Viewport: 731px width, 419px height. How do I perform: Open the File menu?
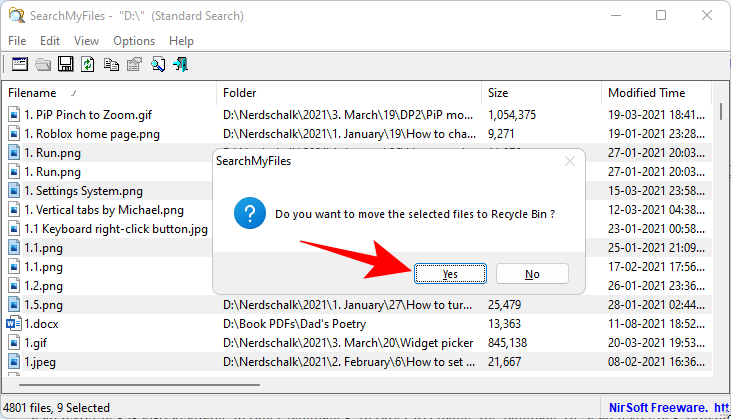17,41
